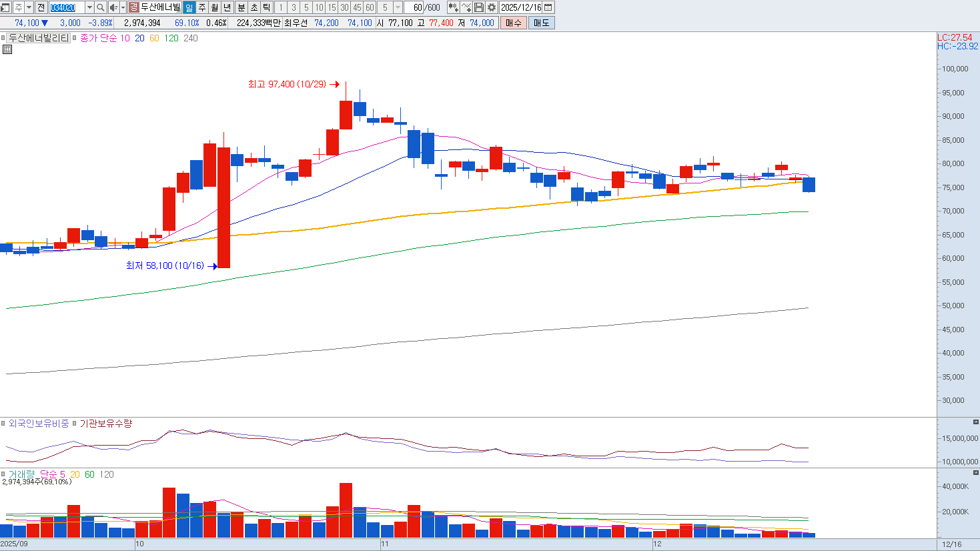Click the 60-day moving average legend label
The height and width of the screenshot is (551, 980).
pyautogui.click(x=154, y=38)
